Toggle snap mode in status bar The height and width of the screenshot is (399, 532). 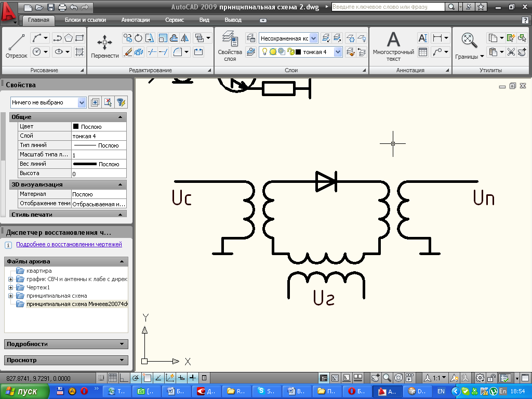click(x=101, y=378)
